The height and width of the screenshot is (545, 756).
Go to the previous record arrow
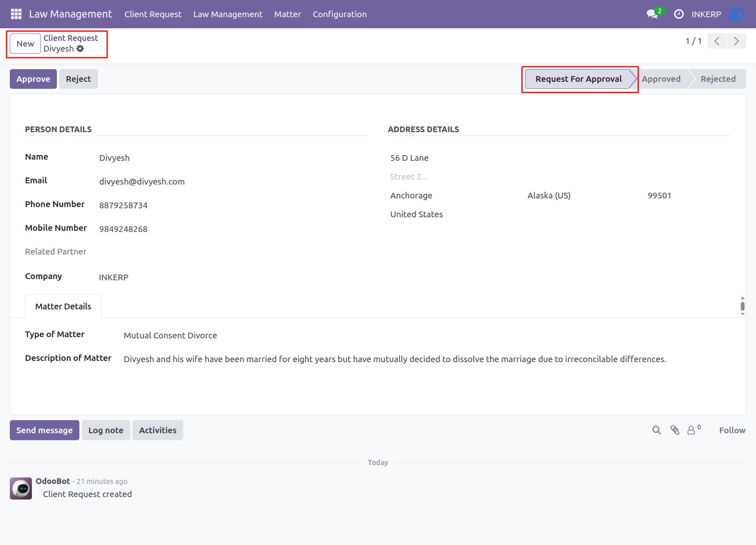(x=717, y=41)
